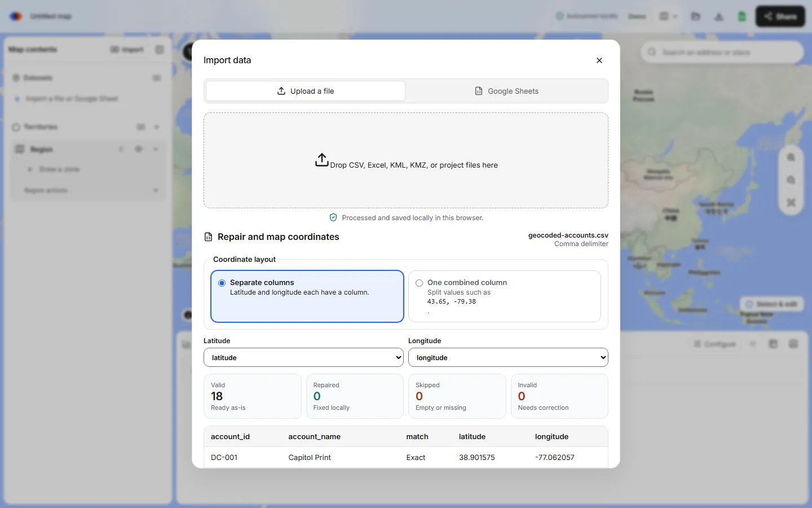Click the shield icon by Processed and saved locally
The image size is (812, 508).
click(x=333, y=218)
